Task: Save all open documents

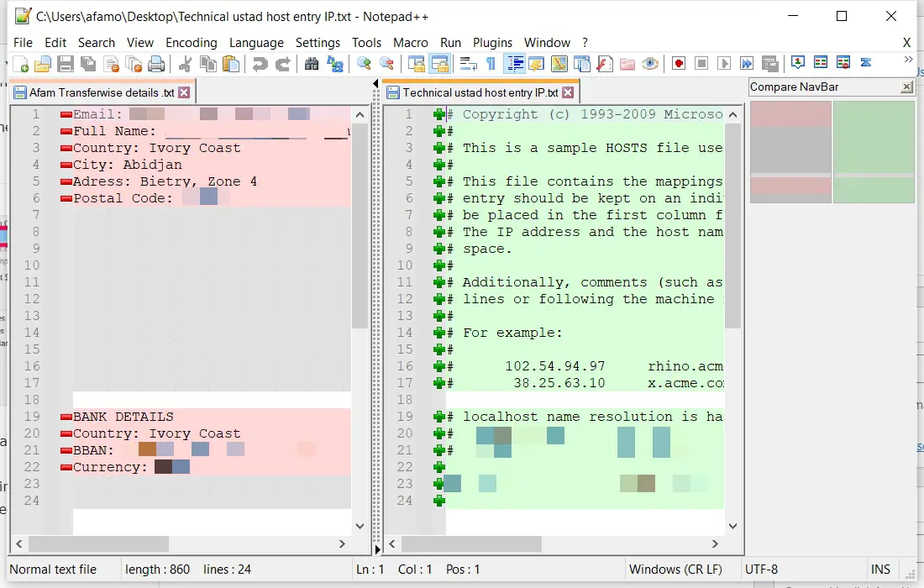Action: [x=87, y=62]
